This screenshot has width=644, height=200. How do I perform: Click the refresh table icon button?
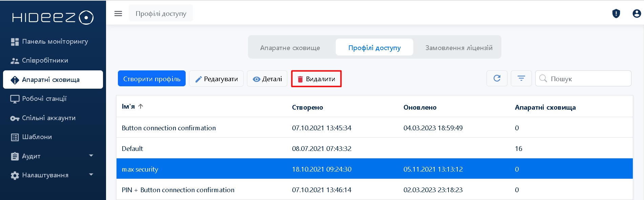pos(497,79)
